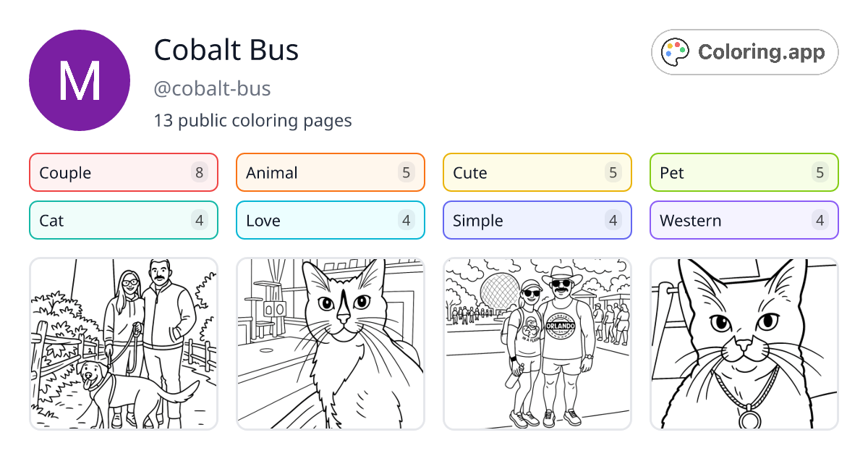Click the palette icon in the Coloring.app badge
The width and height of the screenshot is (868, 456).
point(675,51)
